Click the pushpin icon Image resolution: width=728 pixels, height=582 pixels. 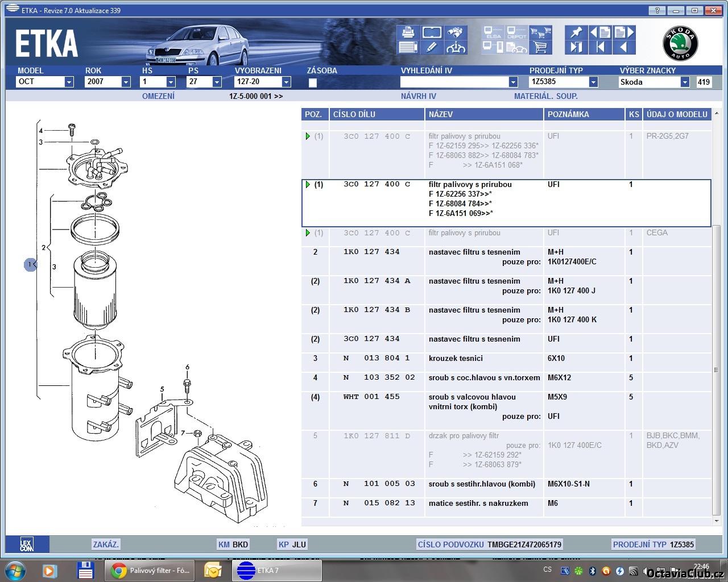[x=576, y=32]
